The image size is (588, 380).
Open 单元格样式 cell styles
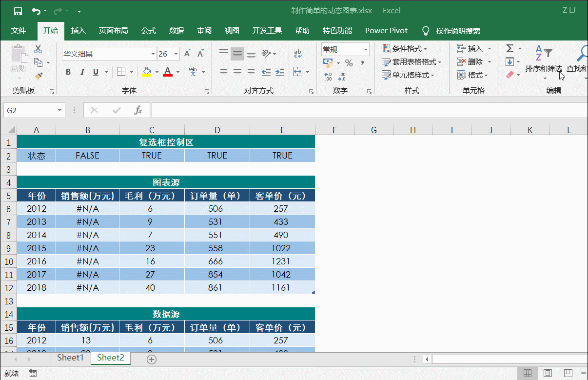(x=408, y=75)
